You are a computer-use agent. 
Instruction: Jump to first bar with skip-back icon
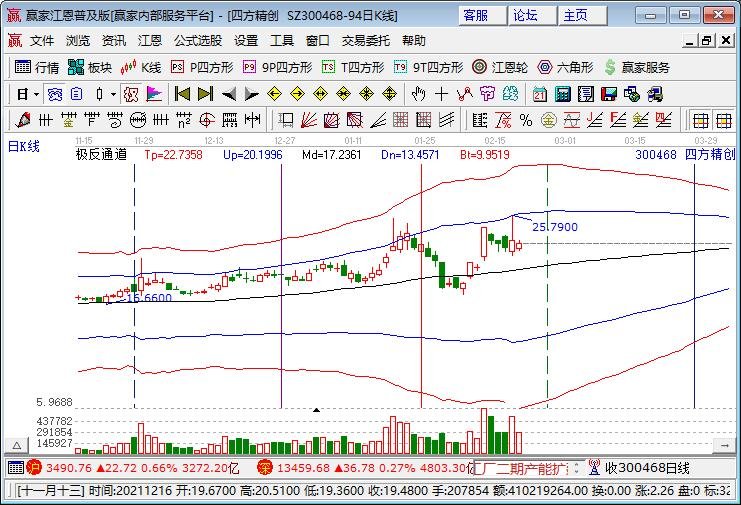(182, 94)
